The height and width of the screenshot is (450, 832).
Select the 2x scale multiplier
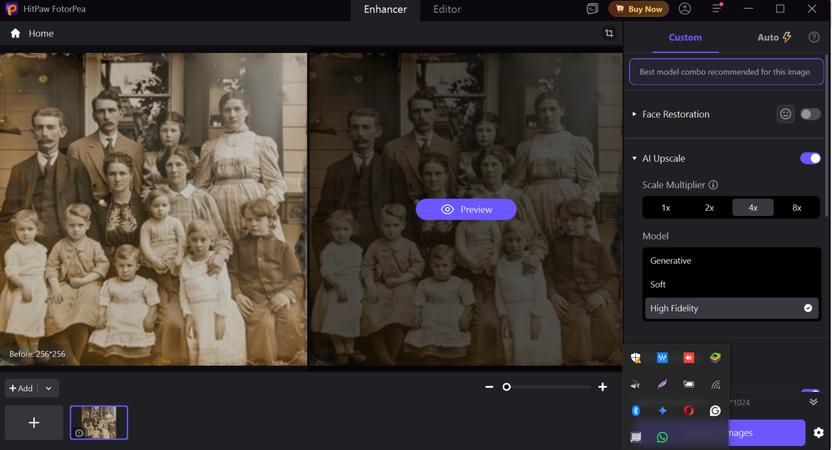709,207
